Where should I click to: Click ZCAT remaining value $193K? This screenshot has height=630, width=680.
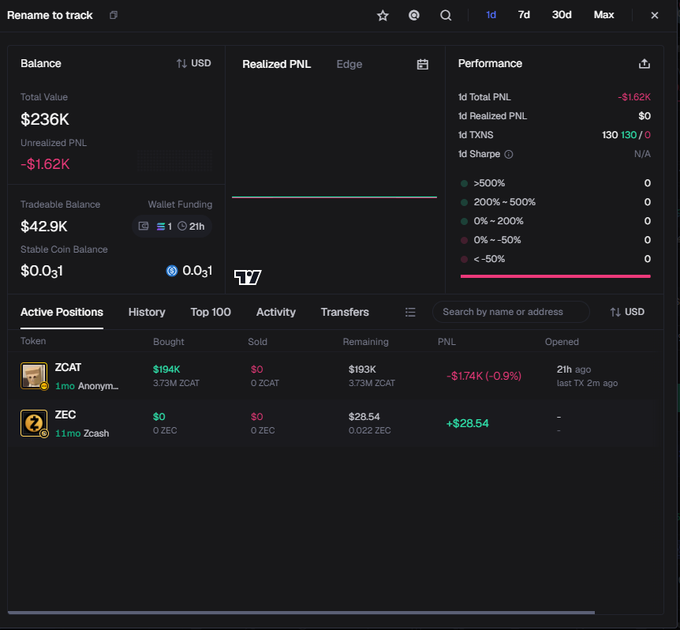pyautogui.click(x=362, y=369)
